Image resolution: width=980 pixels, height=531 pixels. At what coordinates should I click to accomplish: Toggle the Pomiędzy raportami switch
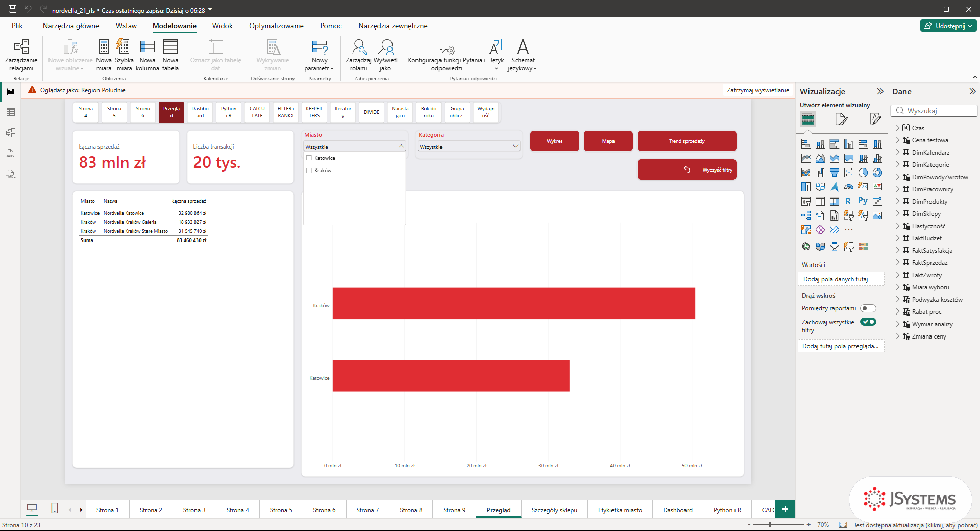click(868, 308)
